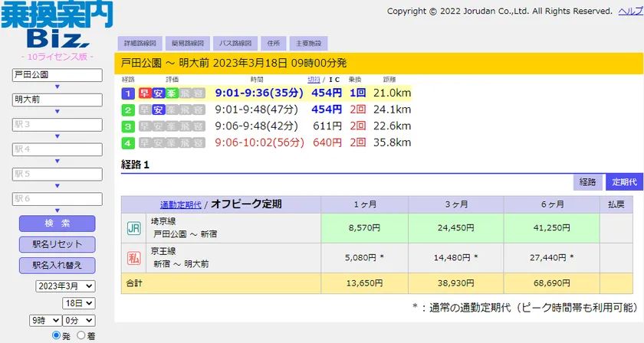
Task: Click the green JR icon for 埼京線
Action: tap(133, 228)
